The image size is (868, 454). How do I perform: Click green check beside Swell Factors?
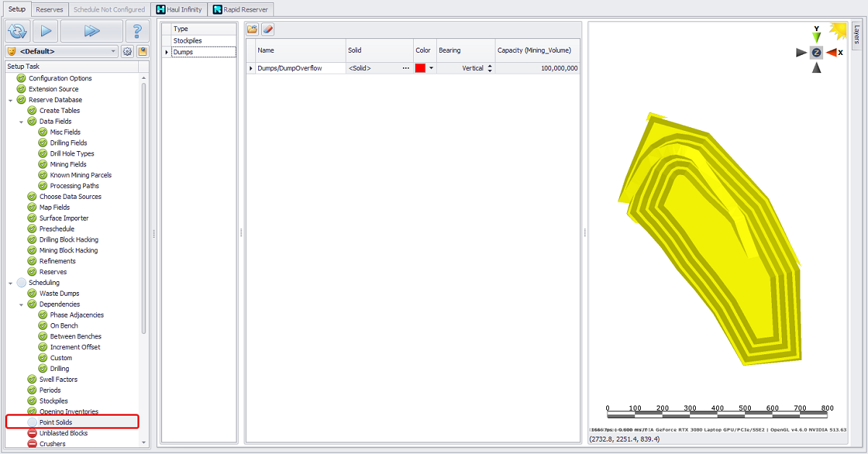tap(32, 380)
